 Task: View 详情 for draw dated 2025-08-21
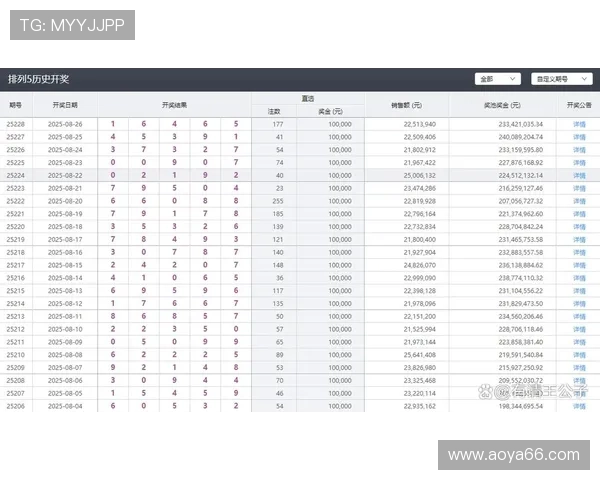coord(579,188)
